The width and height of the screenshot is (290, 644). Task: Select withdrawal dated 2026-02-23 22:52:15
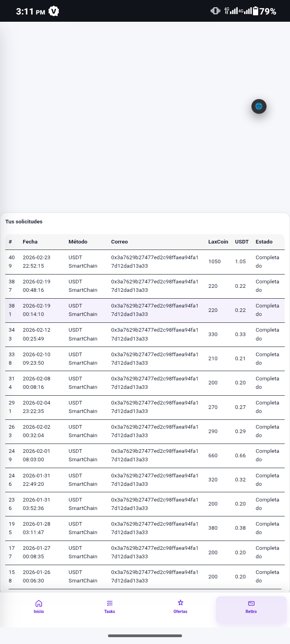[x=37, y=262]
